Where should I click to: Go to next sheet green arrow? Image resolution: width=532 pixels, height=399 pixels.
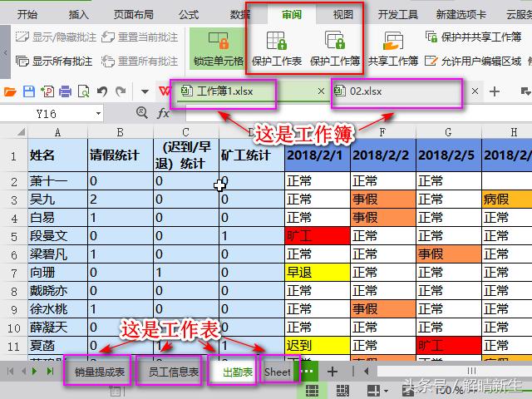click(x=34, y=372)
